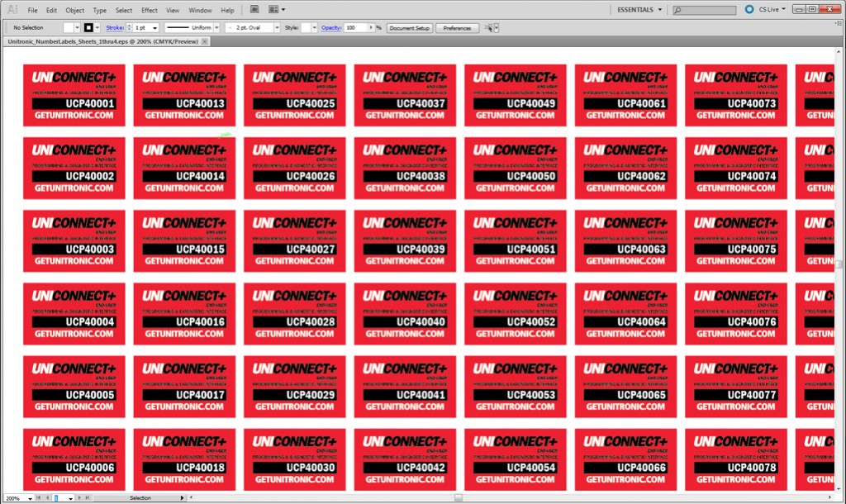Jump to first artboard navigation icon

pos(39,498)
